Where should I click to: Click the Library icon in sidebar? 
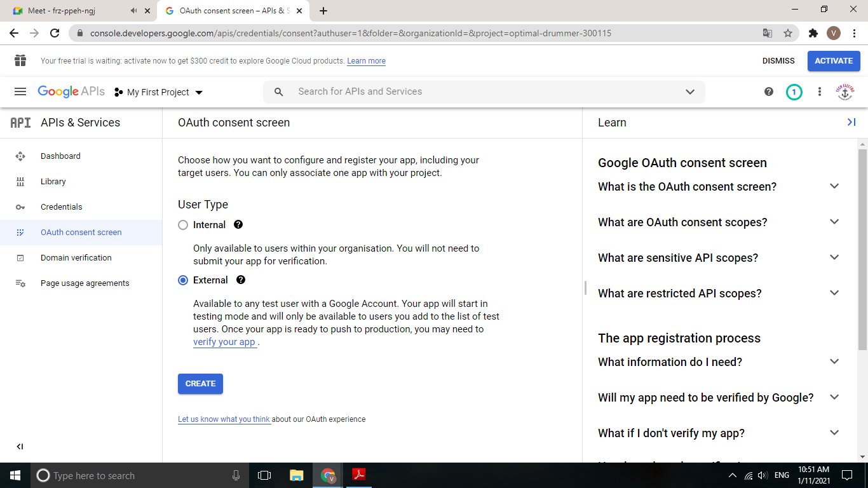point(20,181)
